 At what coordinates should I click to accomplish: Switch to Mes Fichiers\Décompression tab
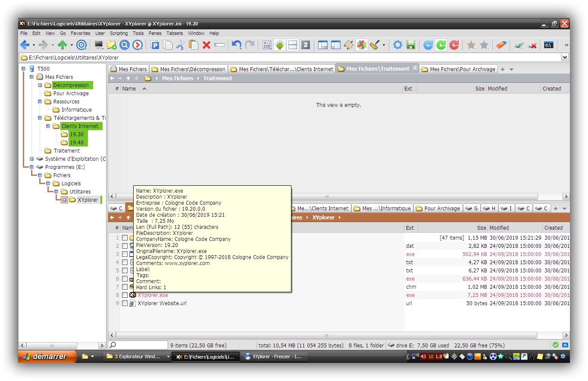tap(188, 69)
